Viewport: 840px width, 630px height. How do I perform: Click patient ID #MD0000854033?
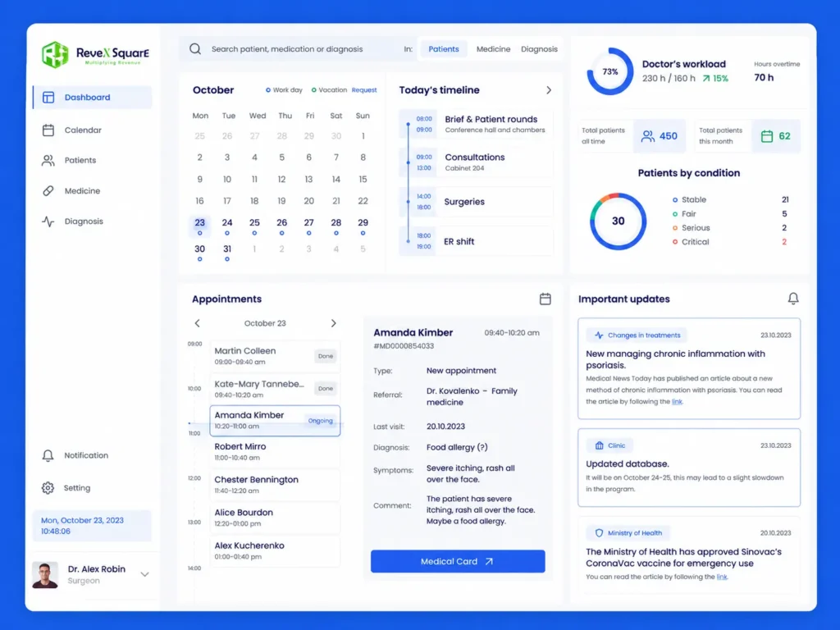coord(404,346)
